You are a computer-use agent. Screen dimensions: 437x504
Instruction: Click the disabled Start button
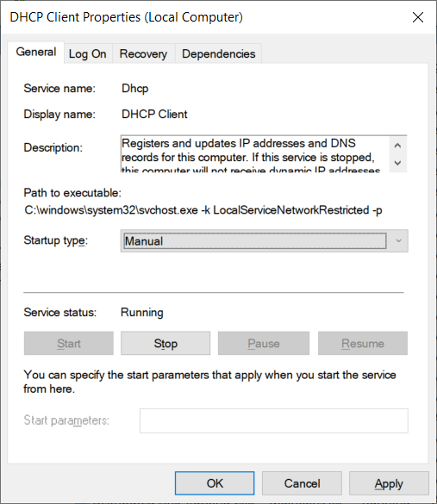coord(69,343)
